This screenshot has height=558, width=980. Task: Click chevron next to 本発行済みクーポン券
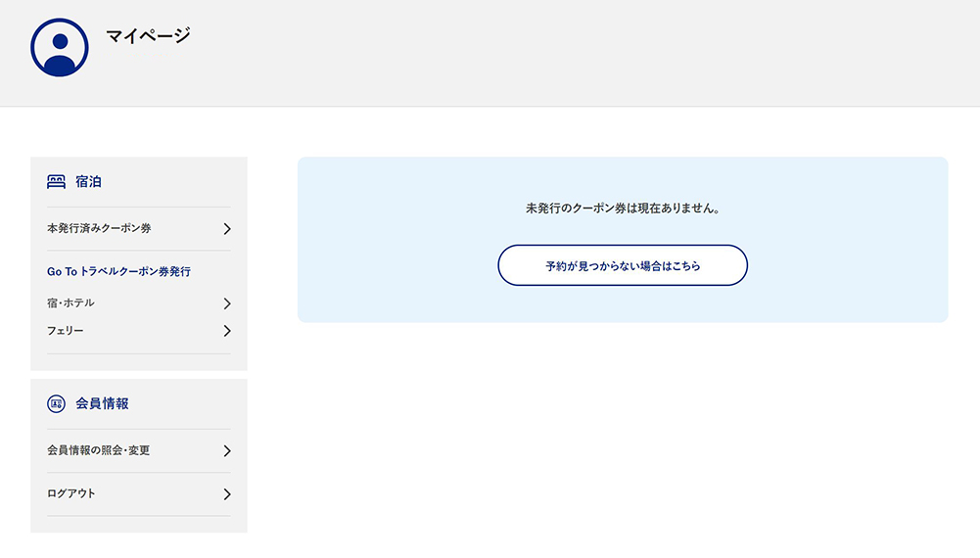click(227, 229)
